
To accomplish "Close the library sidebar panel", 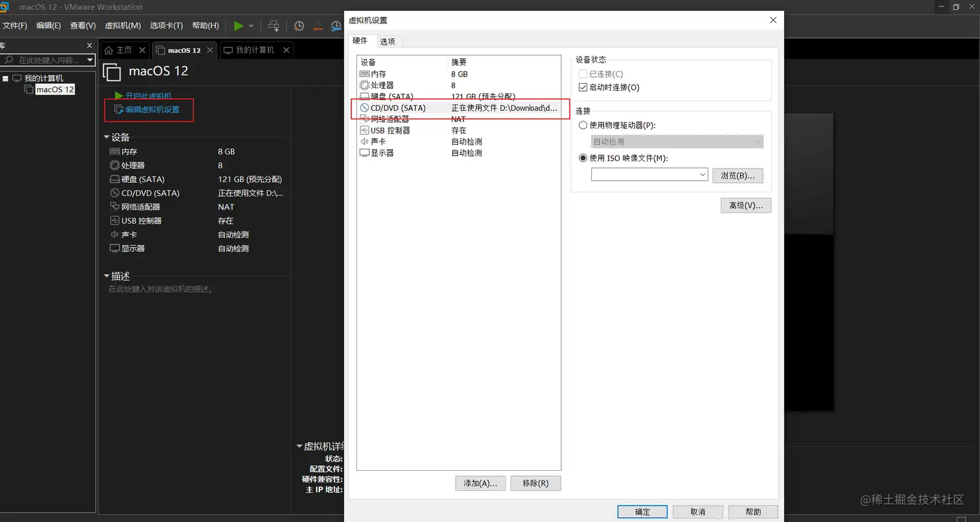I will 90,45.
